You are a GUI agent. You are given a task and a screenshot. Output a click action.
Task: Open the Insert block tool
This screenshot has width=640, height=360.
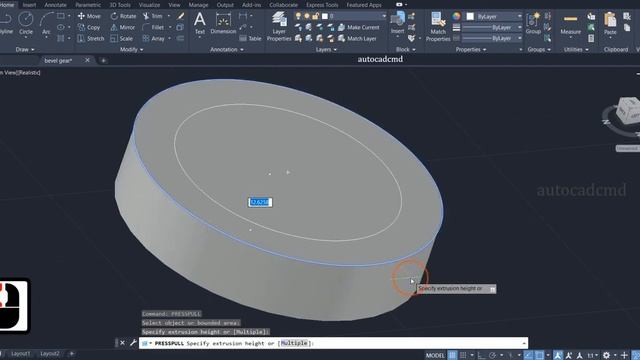[398, 23]
